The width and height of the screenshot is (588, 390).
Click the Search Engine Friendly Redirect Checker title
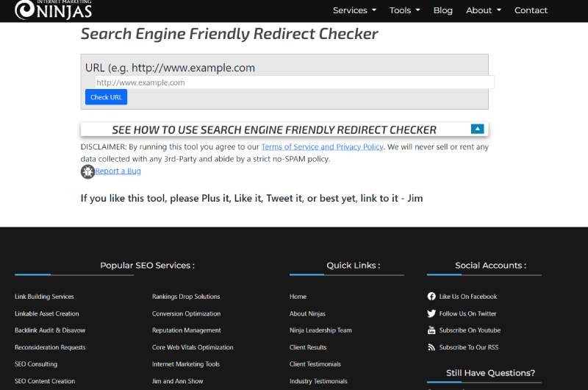[229, 34]
